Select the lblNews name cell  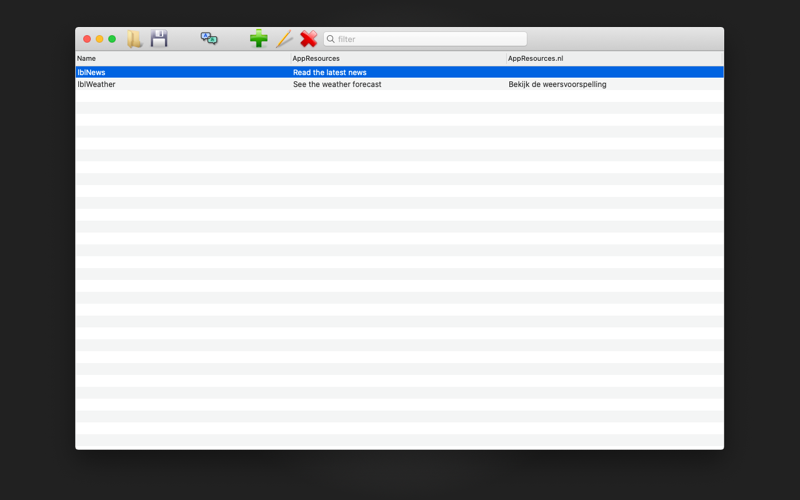[183, 72]
